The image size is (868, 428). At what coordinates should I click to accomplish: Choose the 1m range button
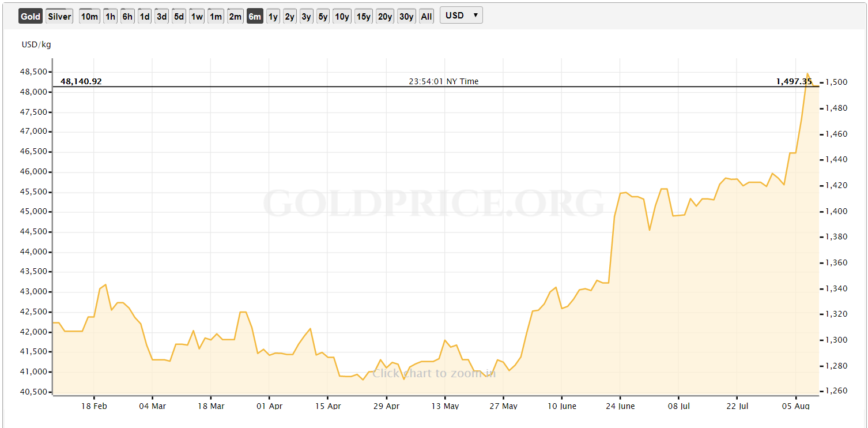(x=216, y=16)
